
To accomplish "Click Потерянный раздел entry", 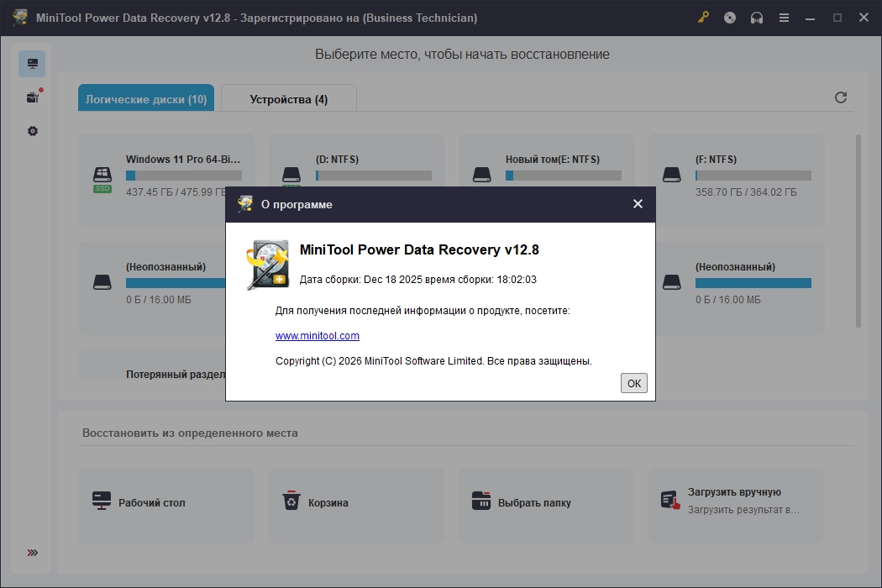I will pos(176,374).
